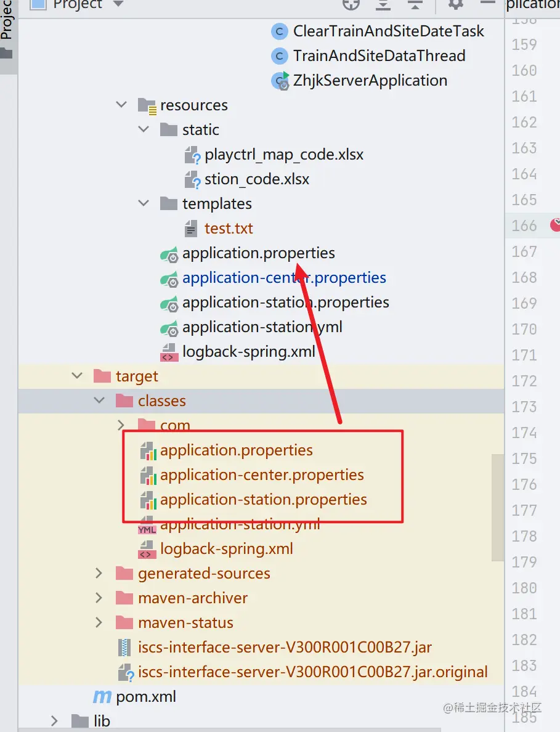Expand the generated-sources folder
The width and height of the screenshot is (560, 732).
(99, 573)
